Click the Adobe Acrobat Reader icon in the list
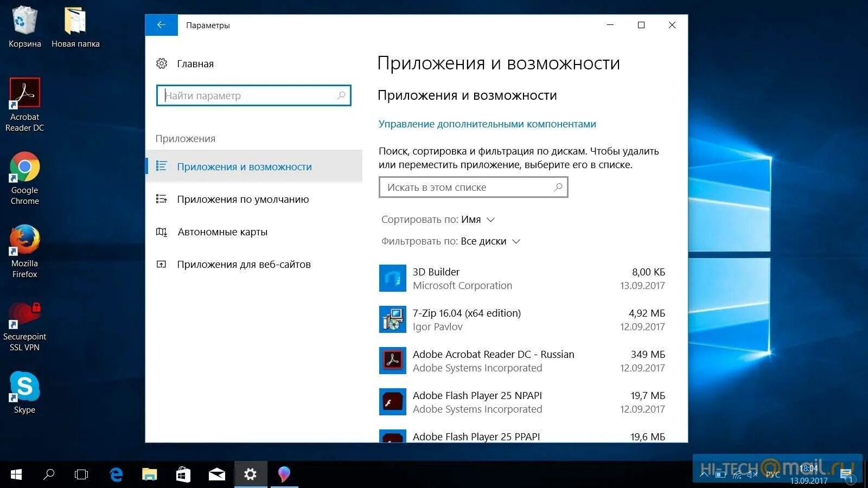The image size is (868, 488). coord(392,361)
